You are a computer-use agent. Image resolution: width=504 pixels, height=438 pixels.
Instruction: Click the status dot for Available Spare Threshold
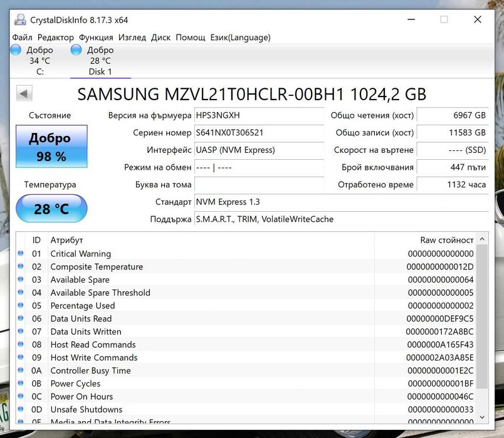coord(21,292)
